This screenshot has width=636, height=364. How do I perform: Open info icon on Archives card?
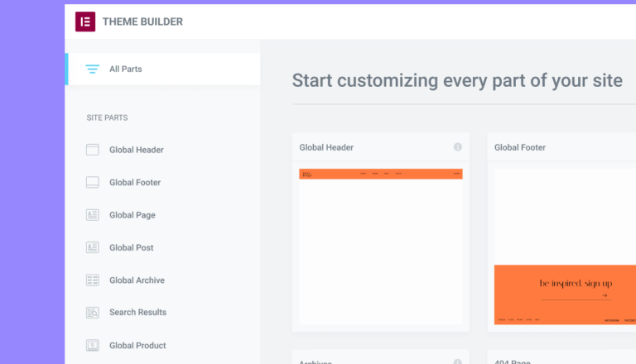457,362
